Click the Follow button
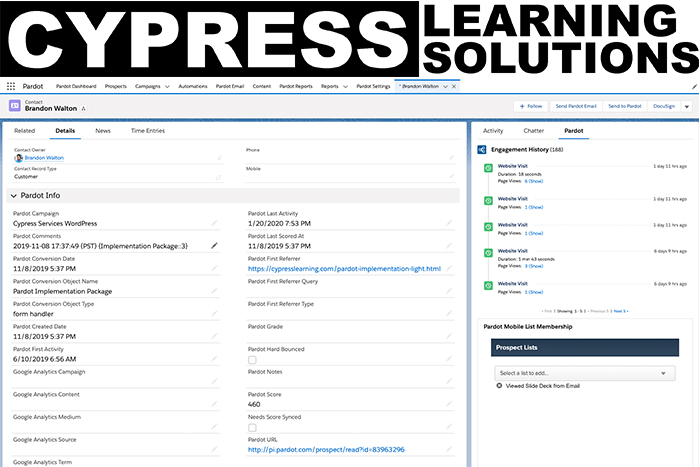The width and height of the screenshot is (700, 467). pyautogui.click(x=531, y=106)
